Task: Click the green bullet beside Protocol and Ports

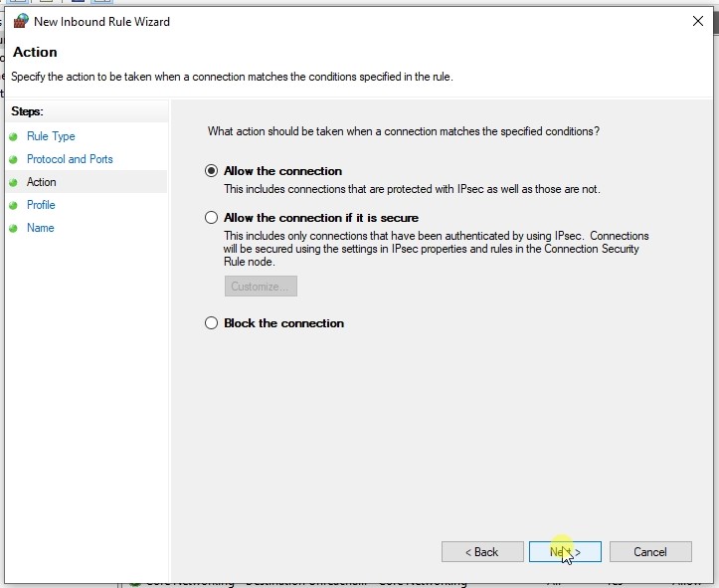Action: 14,160
